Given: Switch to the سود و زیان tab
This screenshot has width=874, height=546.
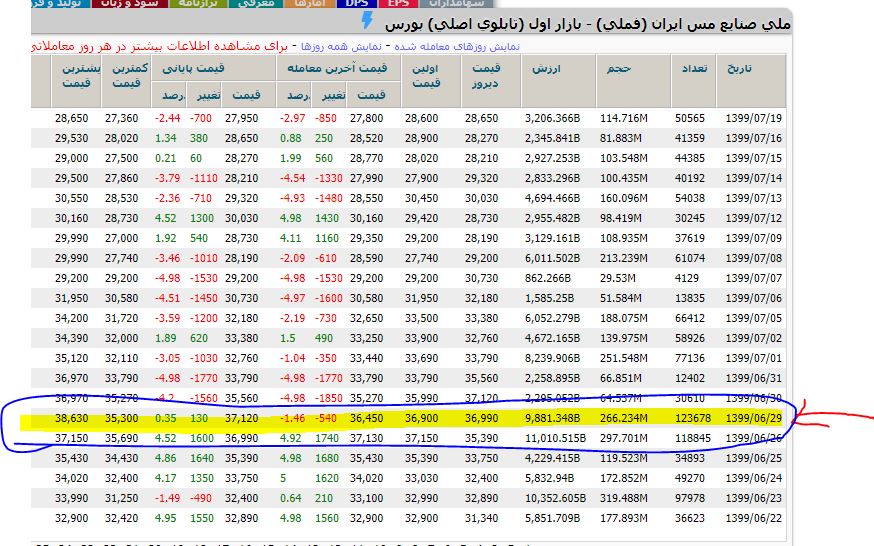Looking at the screenshot, I should 129,3.
